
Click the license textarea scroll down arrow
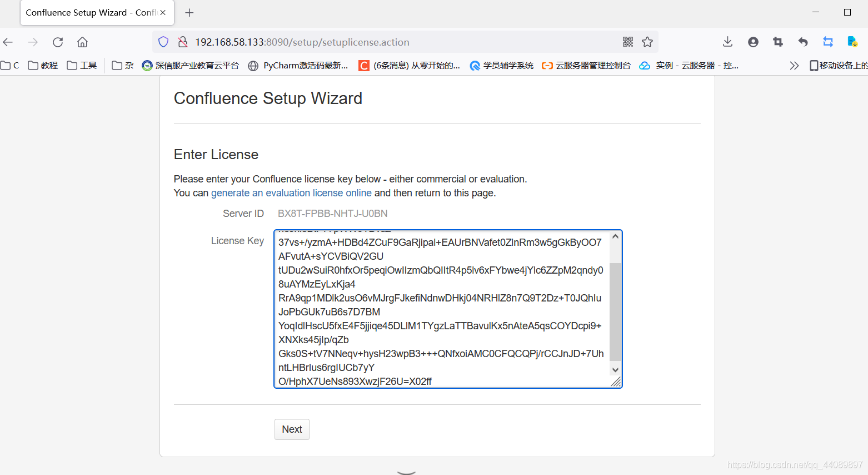615,370
